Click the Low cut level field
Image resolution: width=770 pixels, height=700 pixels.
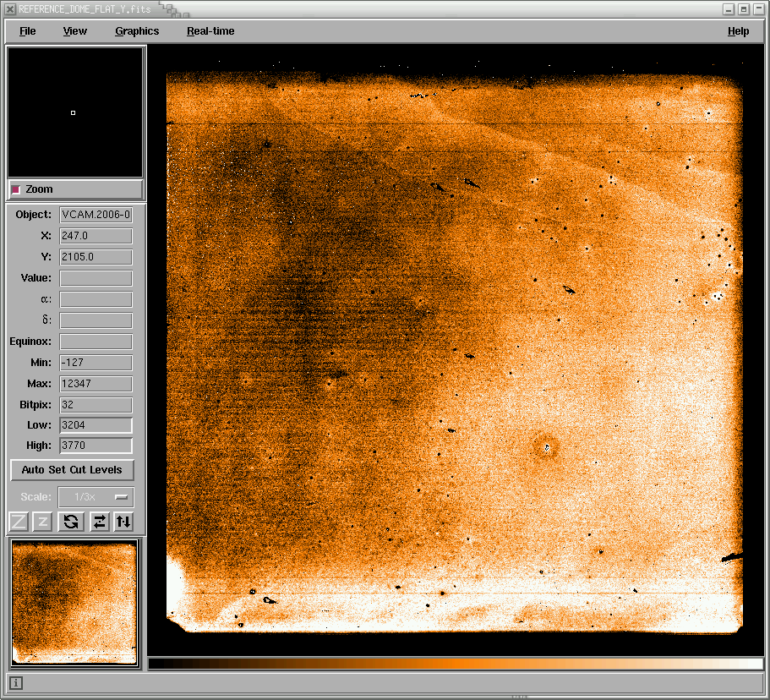(x=96, y=425)
